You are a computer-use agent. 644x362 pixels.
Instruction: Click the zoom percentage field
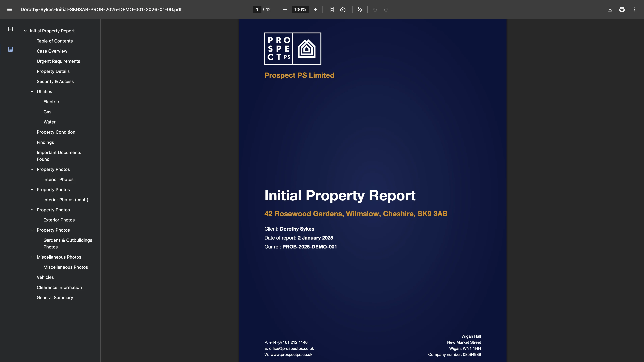[300, 9]
